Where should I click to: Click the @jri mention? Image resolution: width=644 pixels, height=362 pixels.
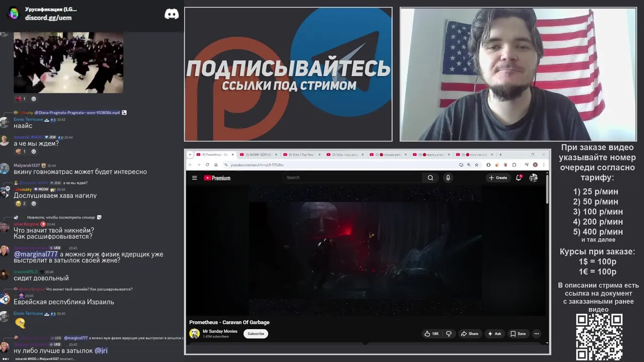101,350
